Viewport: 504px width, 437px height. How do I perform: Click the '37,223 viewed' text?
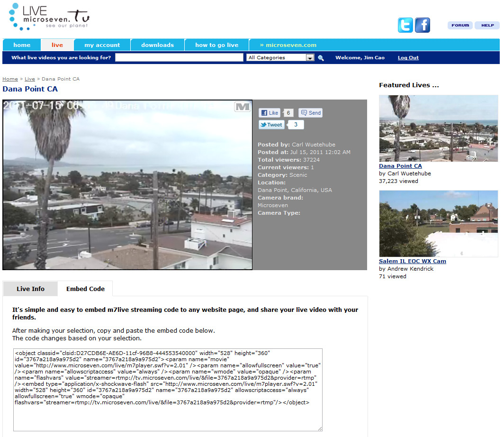pos(398,181)
